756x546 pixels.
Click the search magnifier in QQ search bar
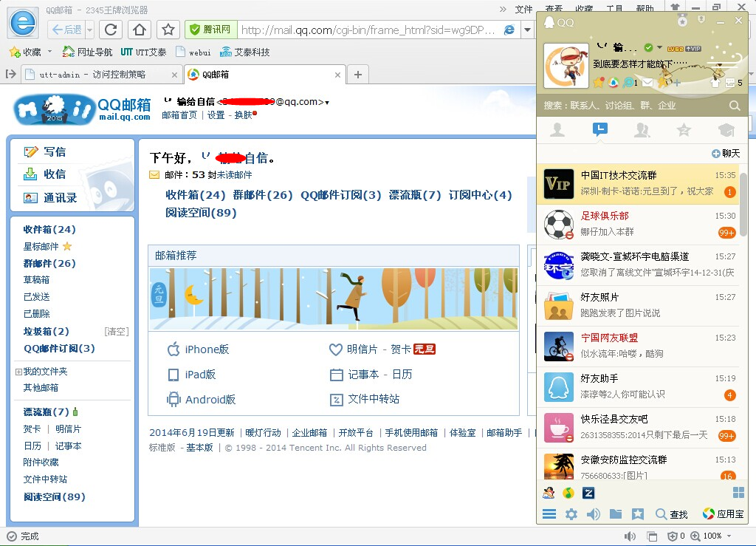pyautogui.click(x=735, y=106)
